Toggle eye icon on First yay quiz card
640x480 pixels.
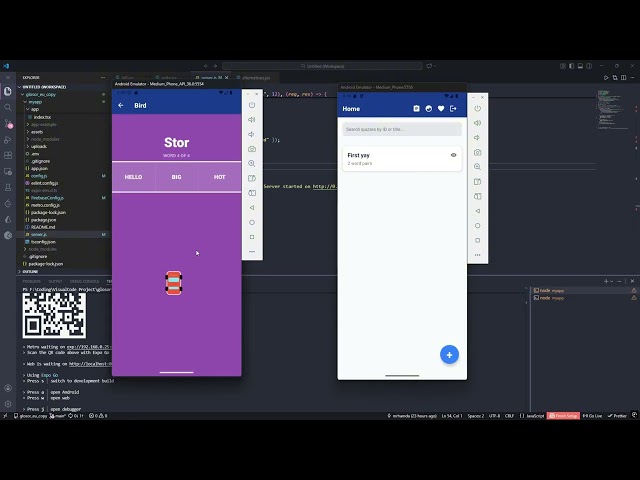(x=453, y=155)
